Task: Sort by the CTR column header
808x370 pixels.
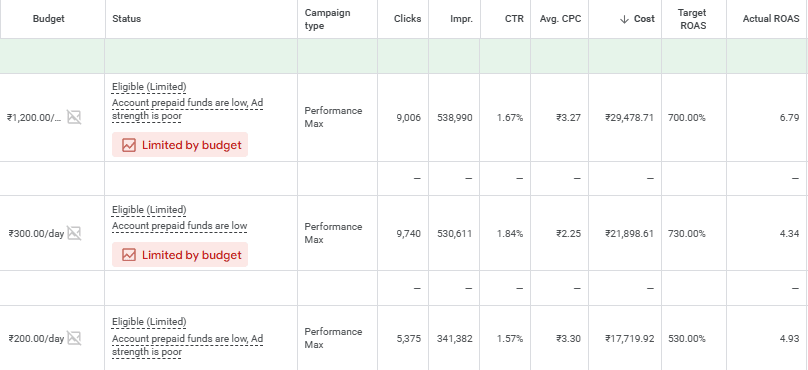Action: click(514, 19)
